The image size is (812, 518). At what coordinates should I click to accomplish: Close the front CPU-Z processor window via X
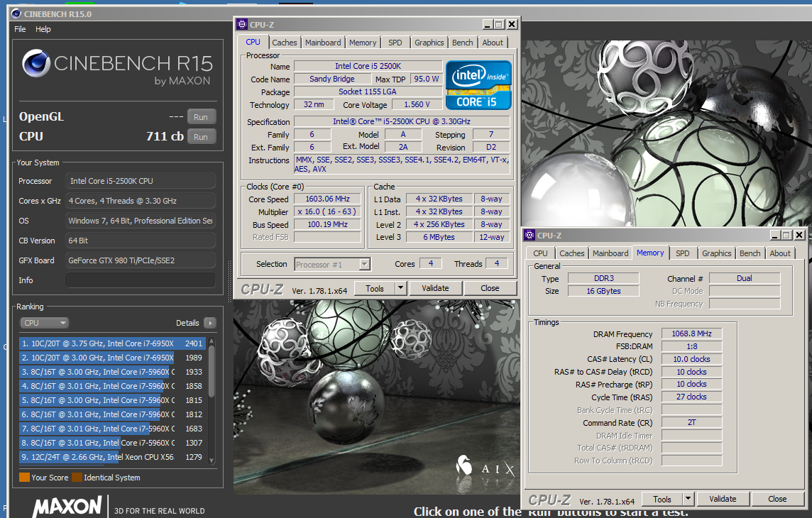pos(512,24)
